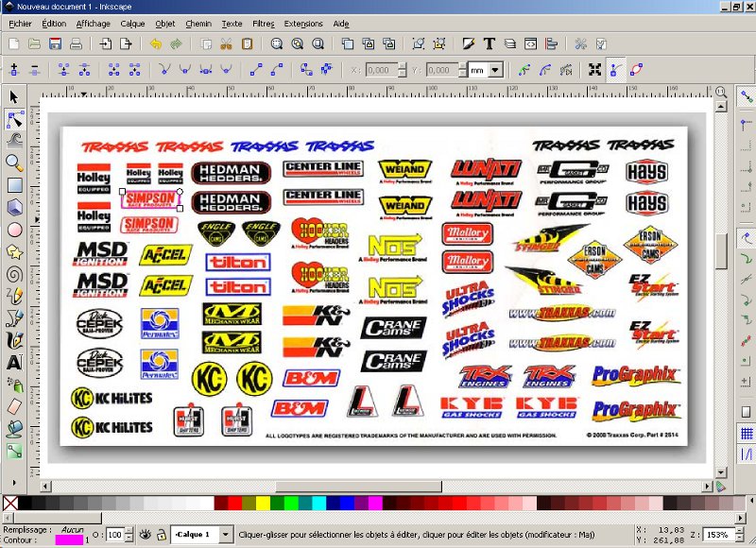Toggle the topmost snap bar button
Viewport: 756px width, 548px height.
747,97
